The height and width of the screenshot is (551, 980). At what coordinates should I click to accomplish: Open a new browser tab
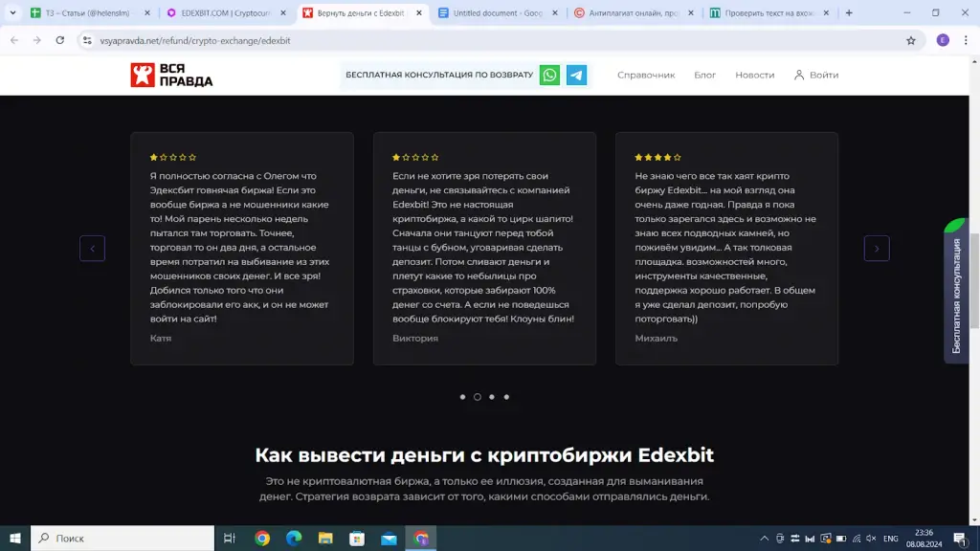(849, 12)
